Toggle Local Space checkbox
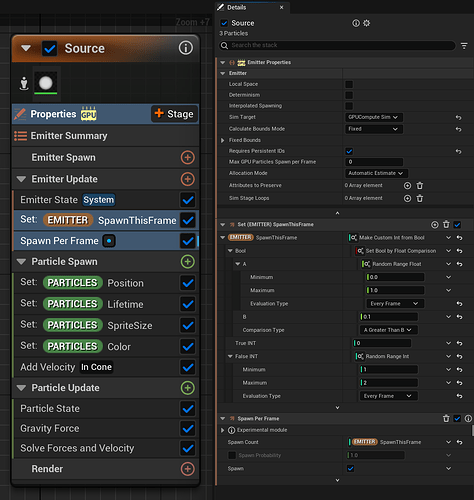 coord(349,84)
